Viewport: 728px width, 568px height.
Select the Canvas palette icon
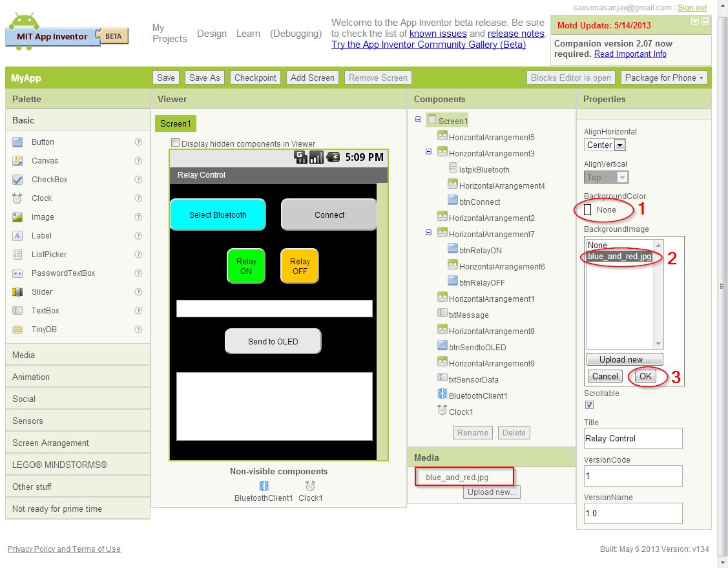coord(17,161)
